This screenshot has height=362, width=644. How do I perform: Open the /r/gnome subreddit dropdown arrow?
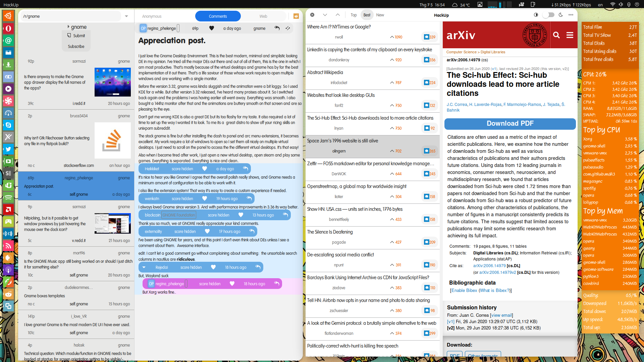[x=126, y=16]
